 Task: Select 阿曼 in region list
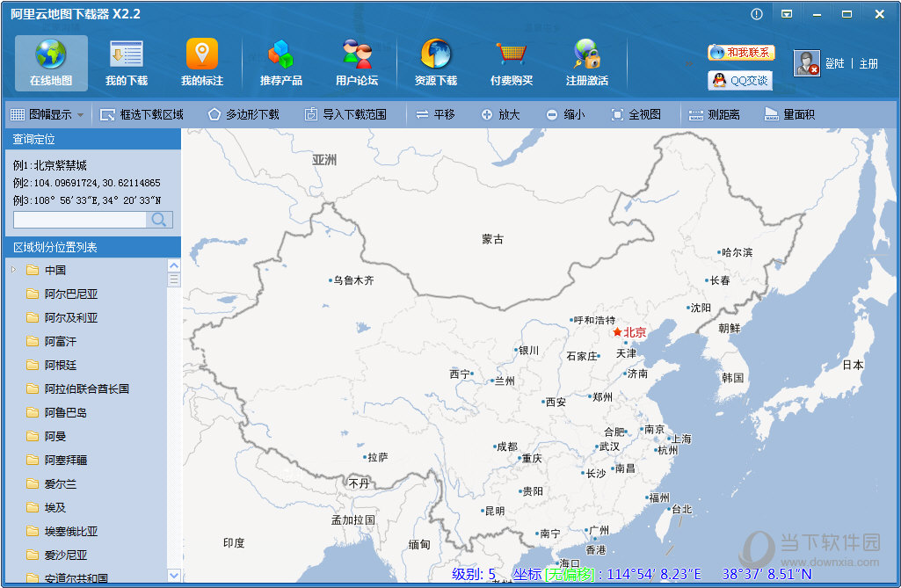pyautogui.click(x=55, y=437)
